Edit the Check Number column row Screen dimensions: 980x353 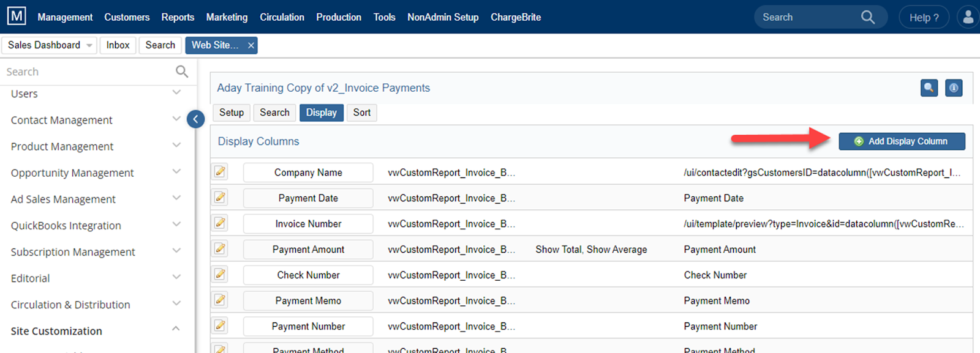tap(221, 275)
